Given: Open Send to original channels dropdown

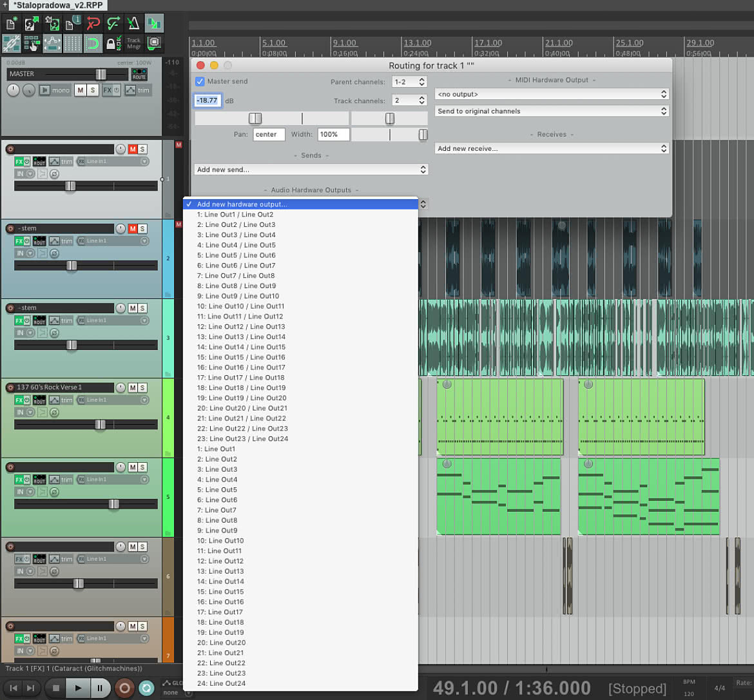Looking at the screenshot, I should tap(552, 111).
